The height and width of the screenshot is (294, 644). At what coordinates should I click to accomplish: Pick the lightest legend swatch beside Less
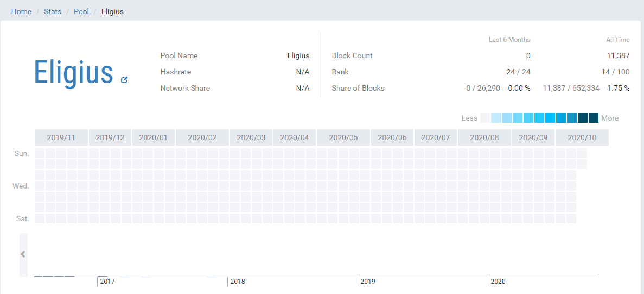click(485, 118)
